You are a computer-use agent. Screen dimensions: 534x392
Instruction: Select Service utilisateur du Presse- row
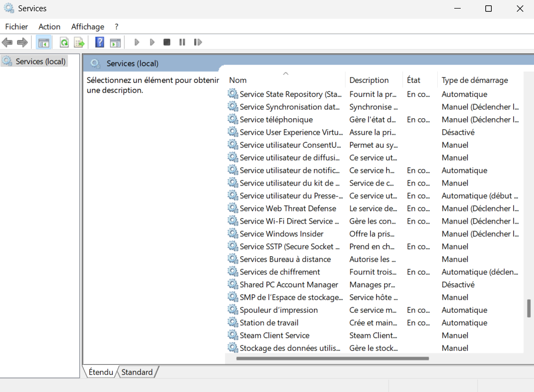[374, 196]
